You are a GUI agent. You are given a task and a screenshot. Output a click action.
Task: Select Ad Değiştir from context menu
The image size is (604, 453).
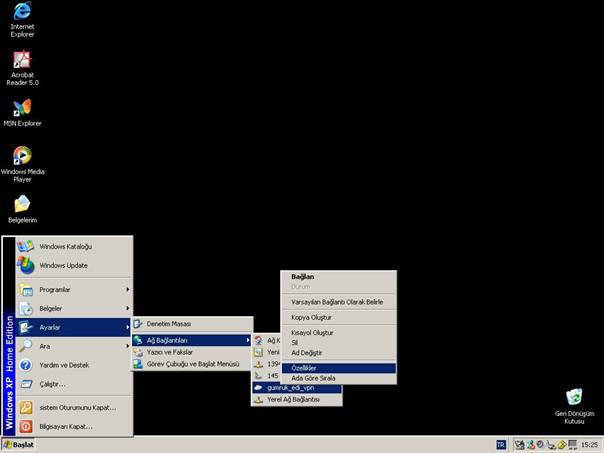pos(339,352)
